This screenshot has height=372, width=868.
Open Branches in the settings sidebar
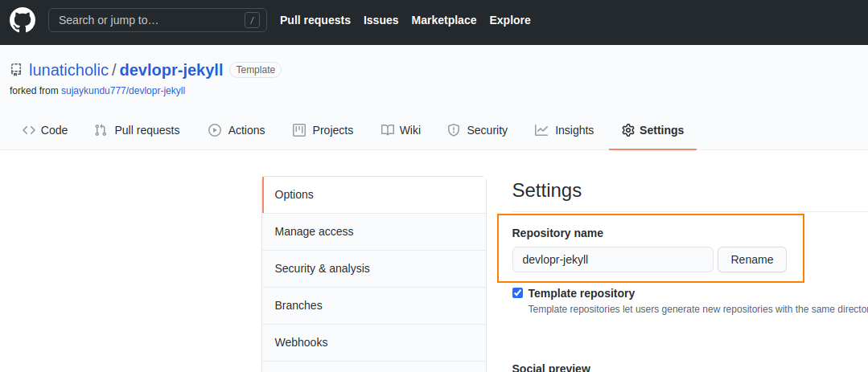click(x=374, y=305)
